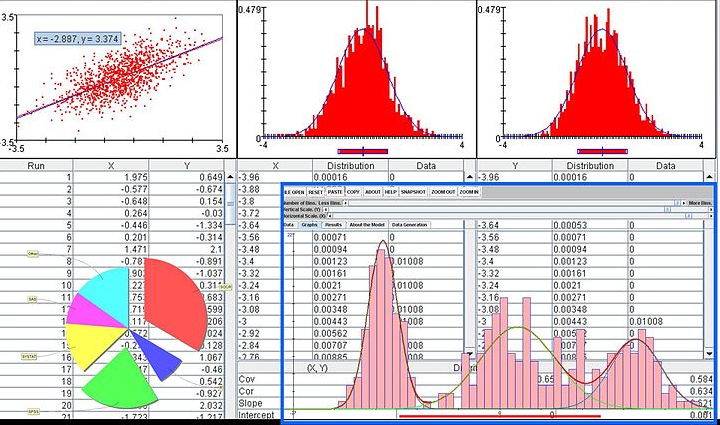Click the (X, Y) column header

pyautogui.click(x=317, y=368)
